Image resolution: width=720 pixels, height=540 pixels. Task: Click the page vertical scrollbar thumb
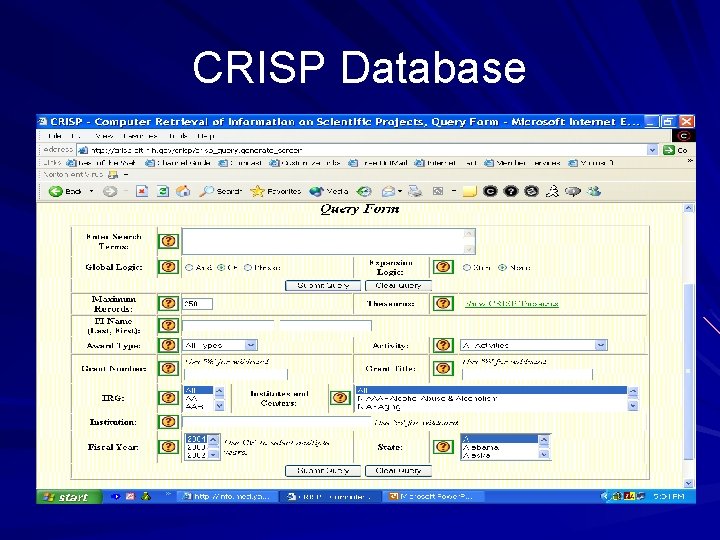(688, 372)
